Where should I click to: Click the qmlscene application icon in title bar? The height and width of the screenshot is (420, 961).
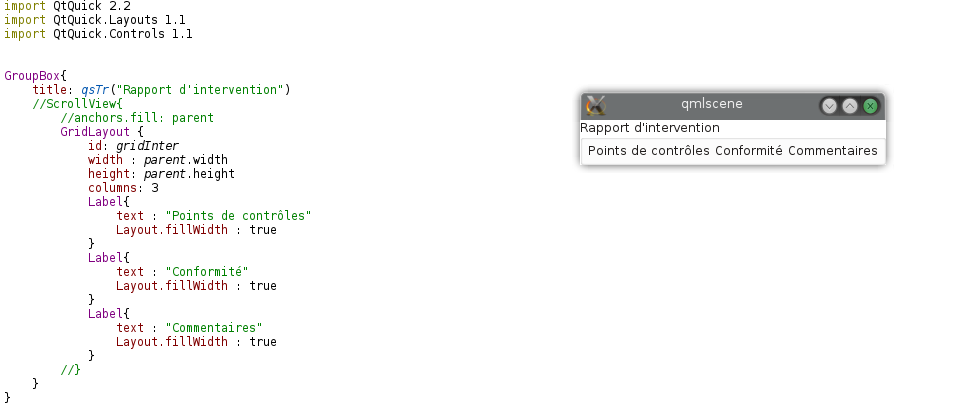pyautogui.click(x=596, y=105)
